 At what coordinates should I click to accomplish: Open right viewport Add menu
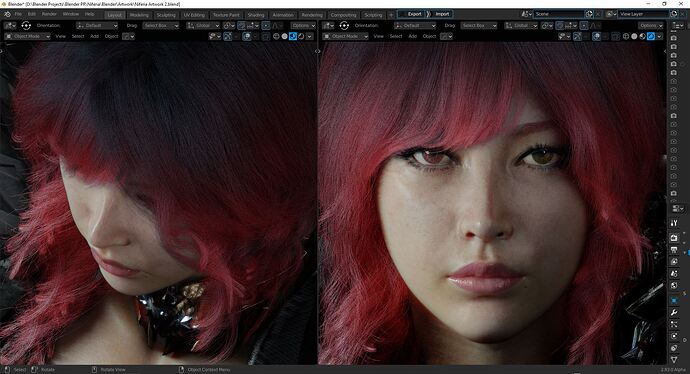[412, 37]
